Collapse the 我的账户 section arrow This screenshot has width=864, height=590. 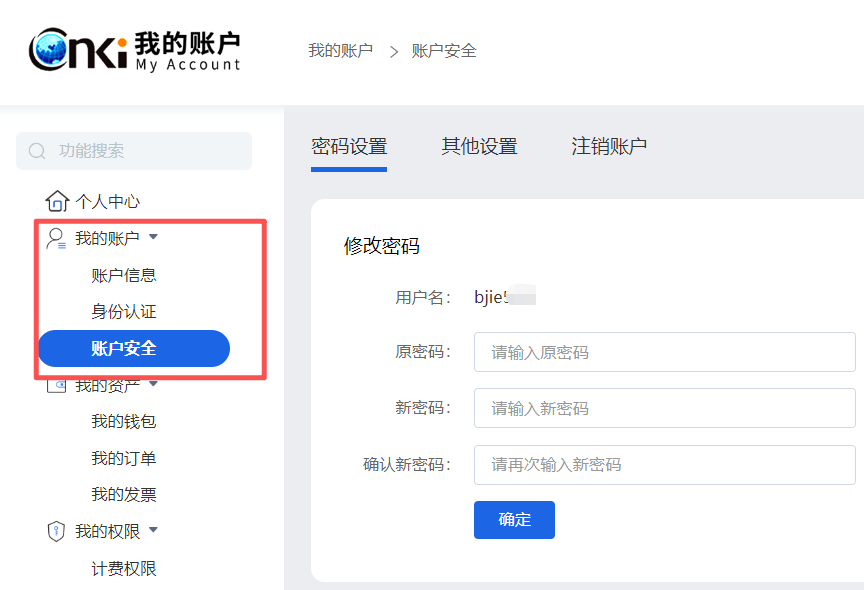tap(153, 238)
